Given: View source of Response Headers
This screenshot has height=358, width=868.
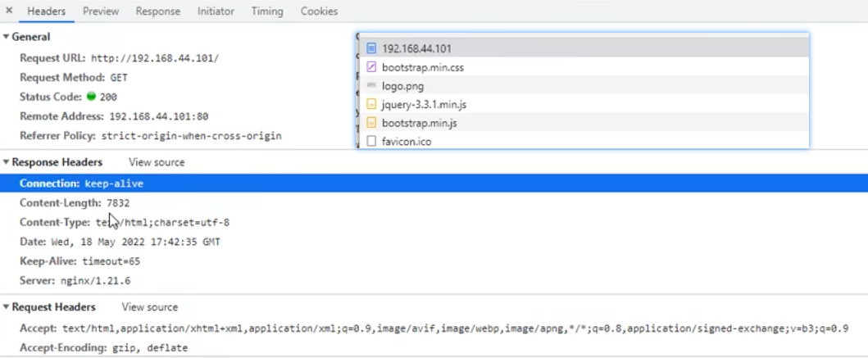Looking at the screenshot, I should tap(157, 162).
